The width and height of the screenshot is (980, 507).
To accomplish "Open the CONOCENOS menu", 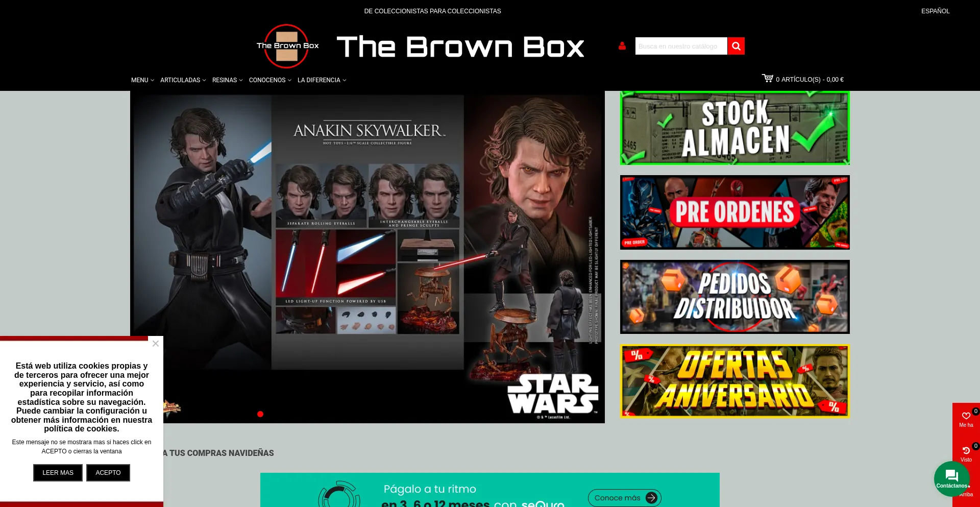I will coord(270,80).
